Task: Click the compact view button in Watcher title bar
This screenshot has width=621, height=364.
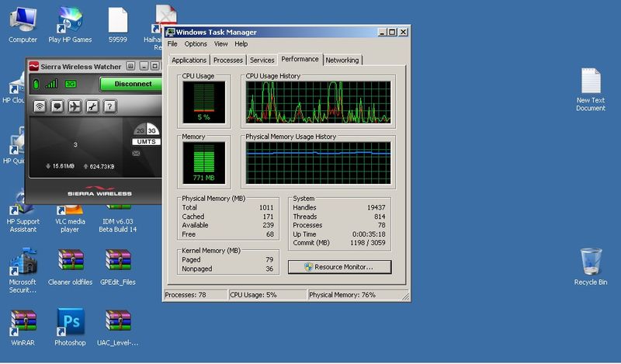Action: pos(130,66)
